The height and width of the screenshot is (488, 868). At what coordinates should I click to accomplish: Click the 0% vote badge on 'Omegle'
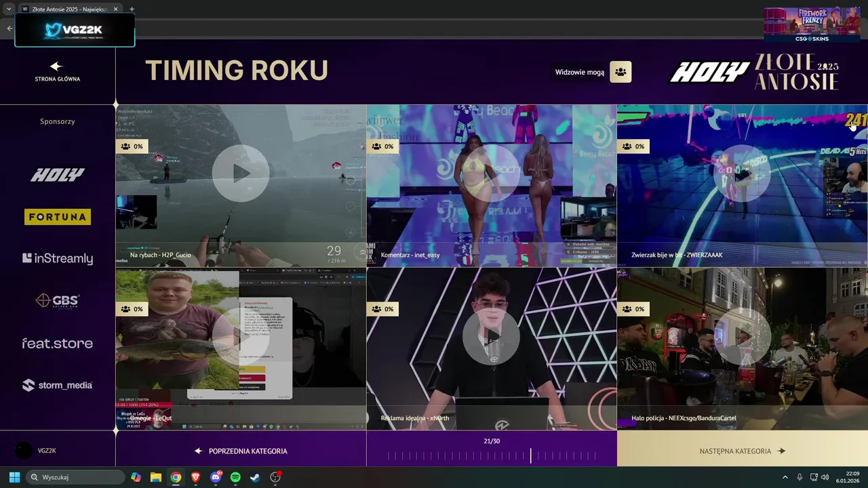coord(132,309)
